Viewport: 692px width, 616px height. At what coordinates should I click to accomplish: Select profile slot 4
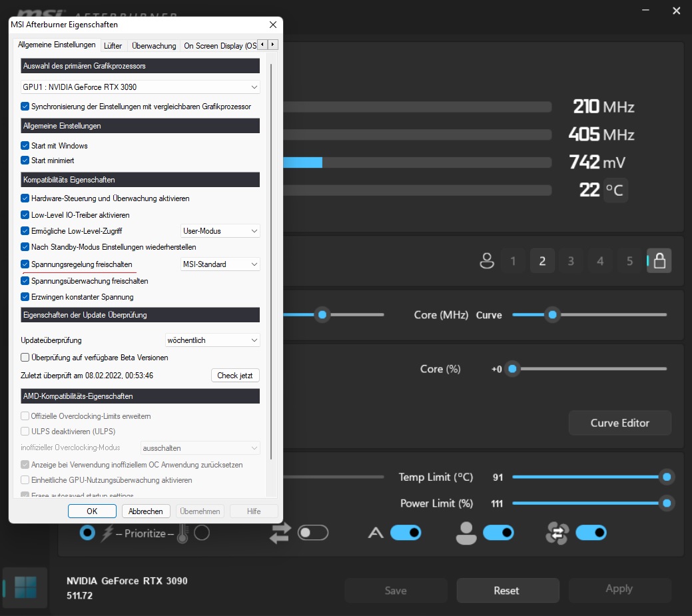[x=600, y=261]
